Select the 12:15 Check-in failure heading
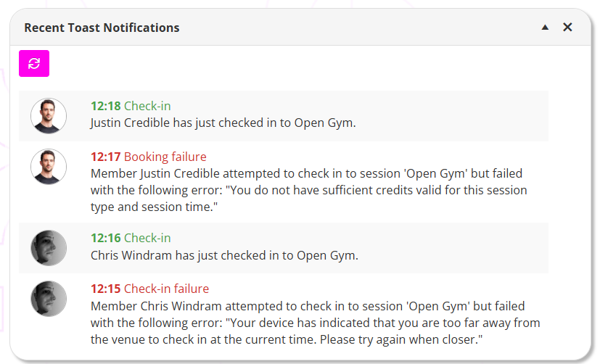The height and width of the screenshot is (364, 600). pyautogui.click(x=149, y=289)
